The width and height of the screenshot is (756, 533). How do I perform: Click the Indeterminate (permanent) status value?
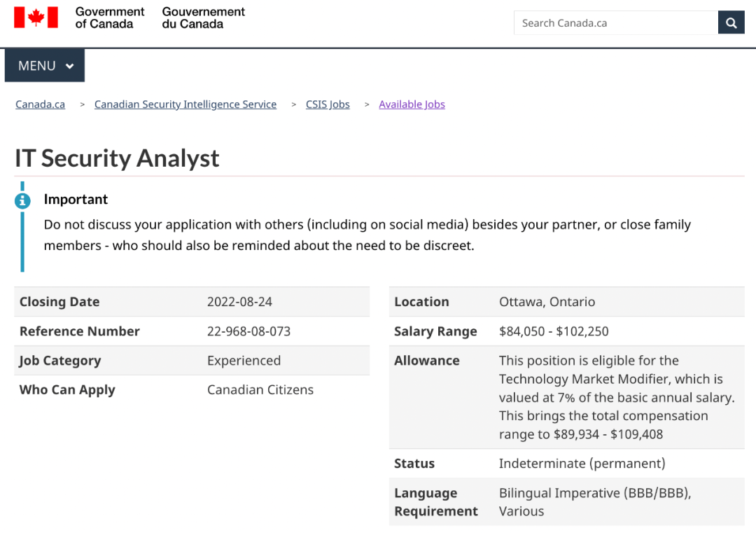click(582, 464)
